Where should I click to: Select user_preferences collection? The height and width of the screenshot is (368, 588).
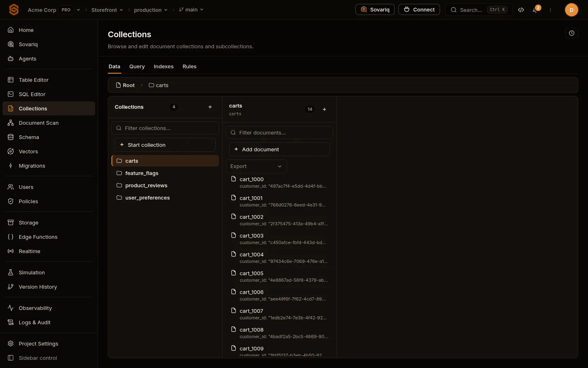[x=165, y=197]
